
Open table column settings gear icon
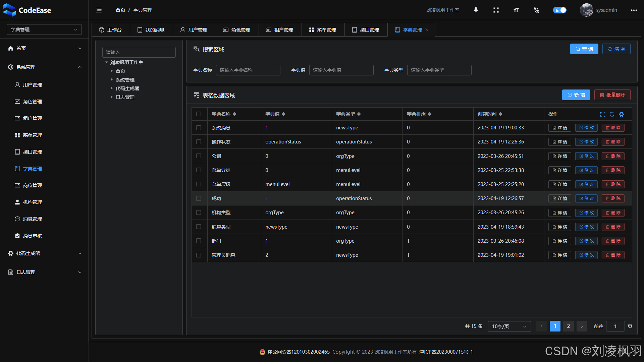click(x=622, y=114)
